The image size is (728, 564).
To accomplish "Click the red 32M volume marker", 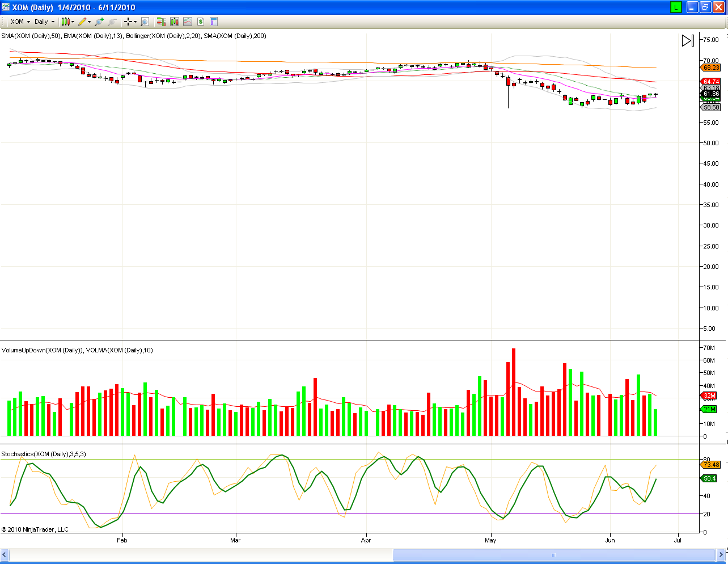I will coord(709,395).
